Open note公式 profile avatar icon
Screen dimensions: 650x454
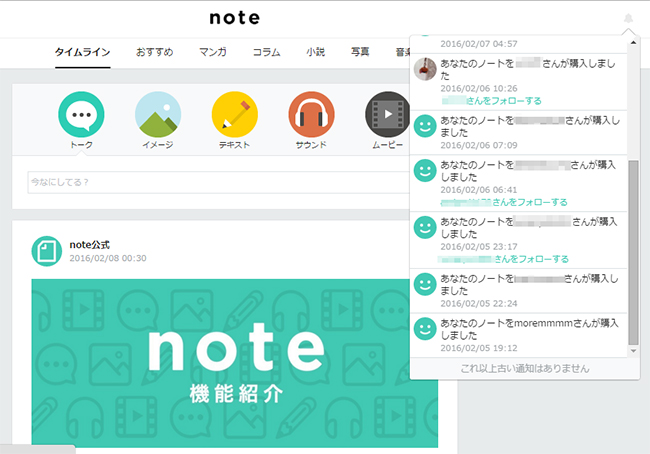coord(47,251)
